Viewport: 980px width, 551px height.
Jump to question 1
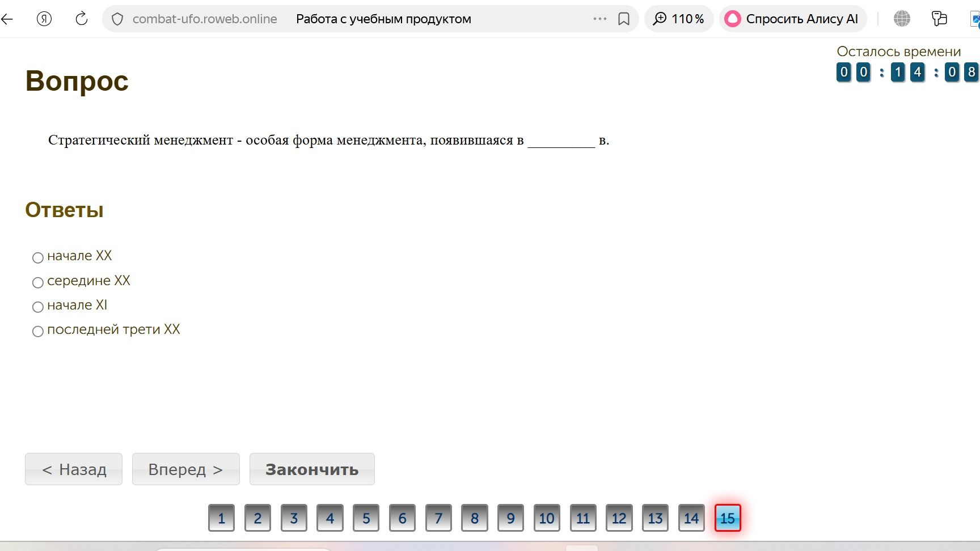(x=221, y=518)
